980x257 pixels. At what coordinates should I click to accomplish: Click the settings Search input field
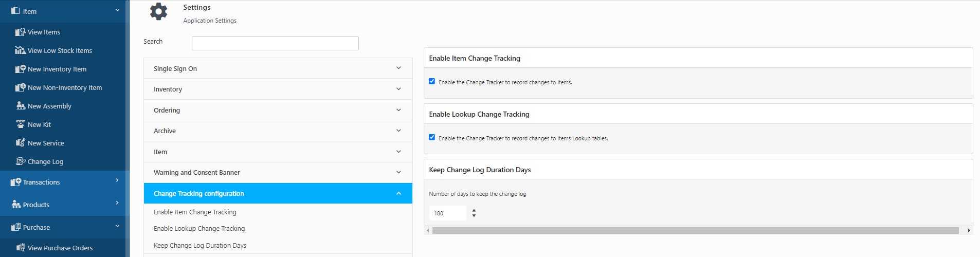coord(275,44)
